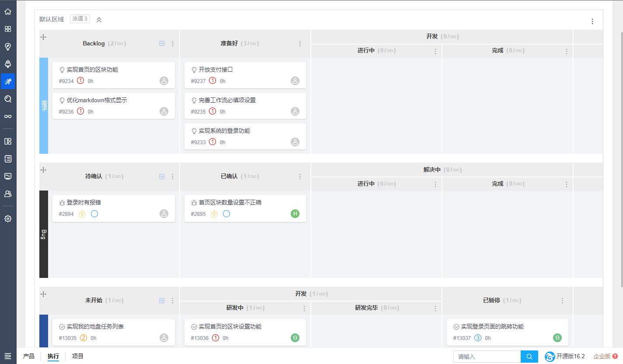623x364 pixels.
Task: Switch to the 产品 tab
Action: tap(29, 356)
